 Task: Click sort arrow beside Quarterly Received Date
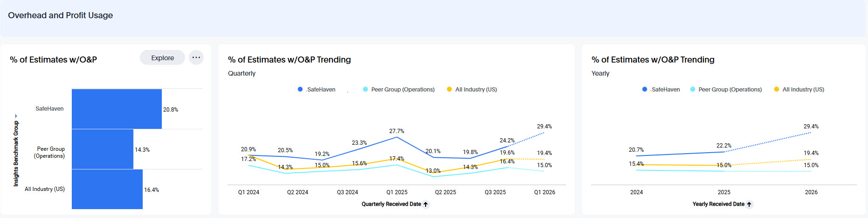click(x=426, y=204)
